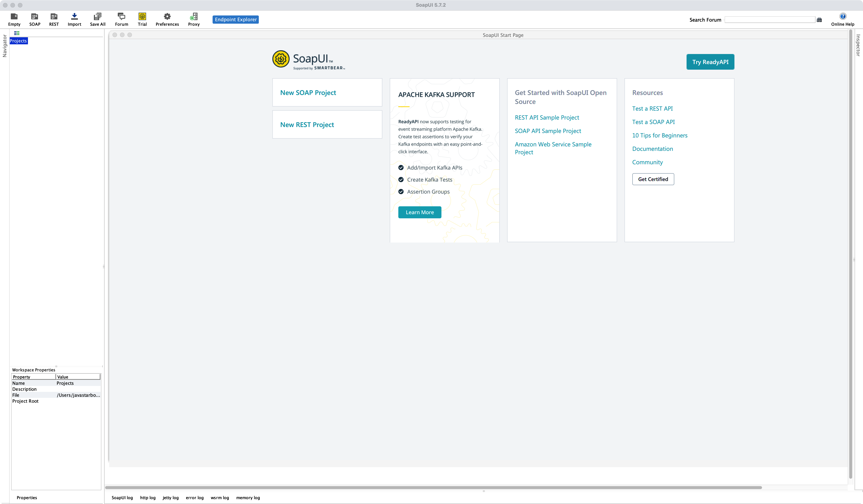Screen dimensions: 863x504
Task: Switch to the wsrm log tab
Action: coord(219,497)
